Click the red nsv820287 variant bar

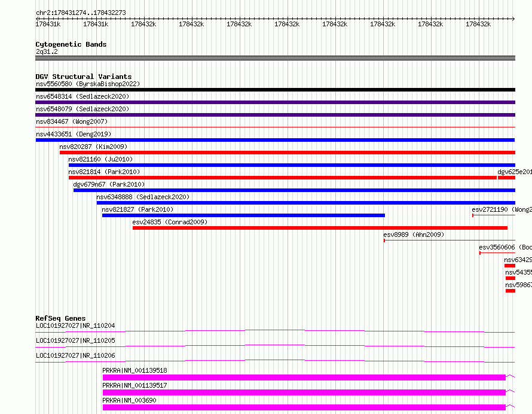(288, 153)
